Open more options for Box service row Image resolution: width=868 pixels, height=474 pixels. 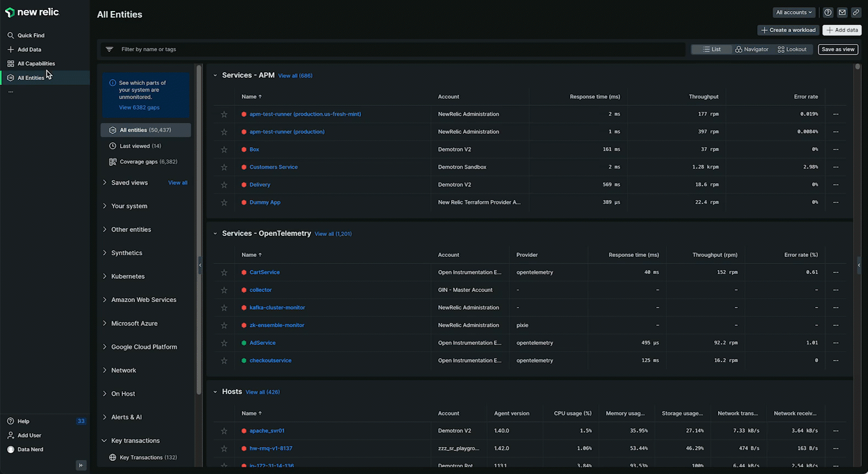[x=836, y=149]
